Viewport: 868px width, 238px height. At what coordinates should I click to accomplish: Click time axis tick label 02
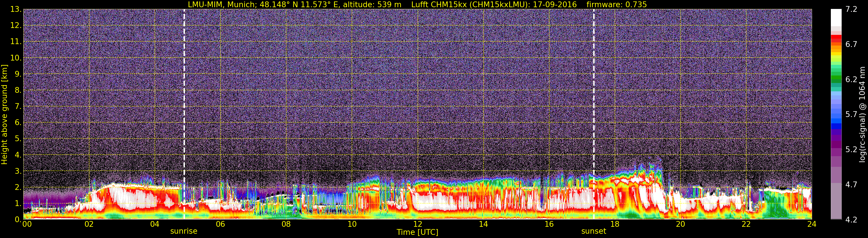pyautogui.click(x=89, y=224)
